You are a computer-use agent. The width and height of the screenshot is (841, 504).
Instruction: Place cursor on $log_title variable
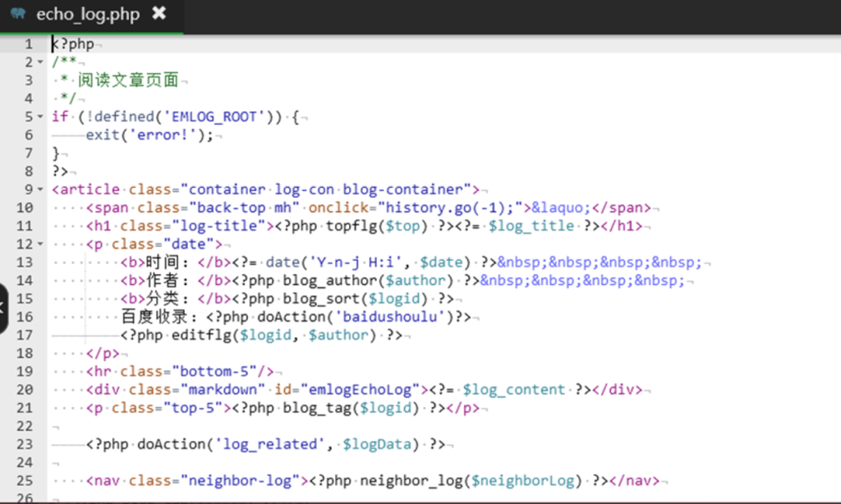[531, 226]
